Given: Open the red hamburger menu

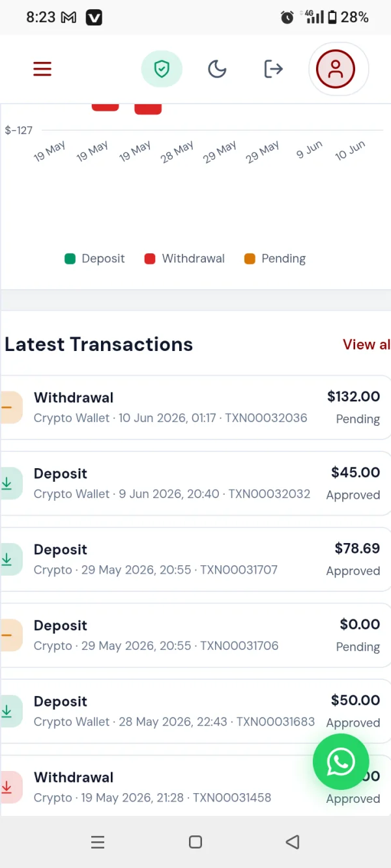Looking at the screenshot, I should coord(42,69).
